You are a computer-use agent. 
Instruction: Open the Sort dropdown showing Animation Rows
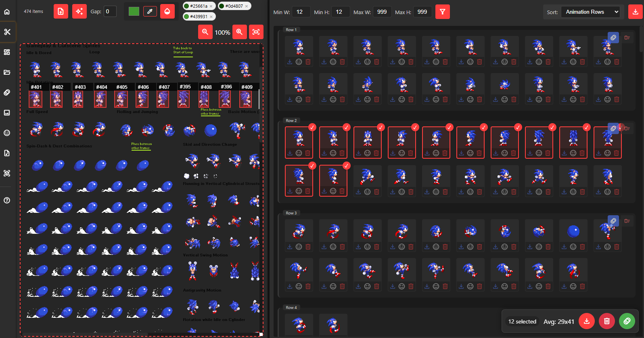(590, 12)
